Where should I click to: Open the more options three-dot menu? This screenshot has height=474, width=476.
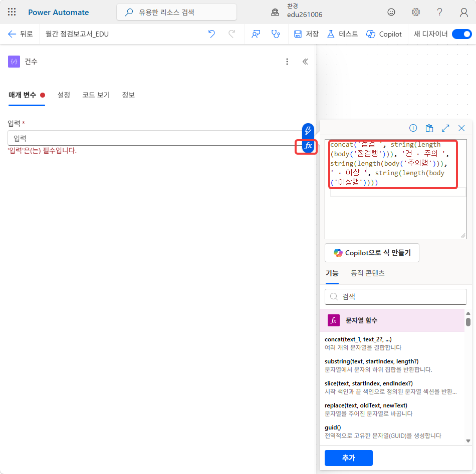(287, 62)
